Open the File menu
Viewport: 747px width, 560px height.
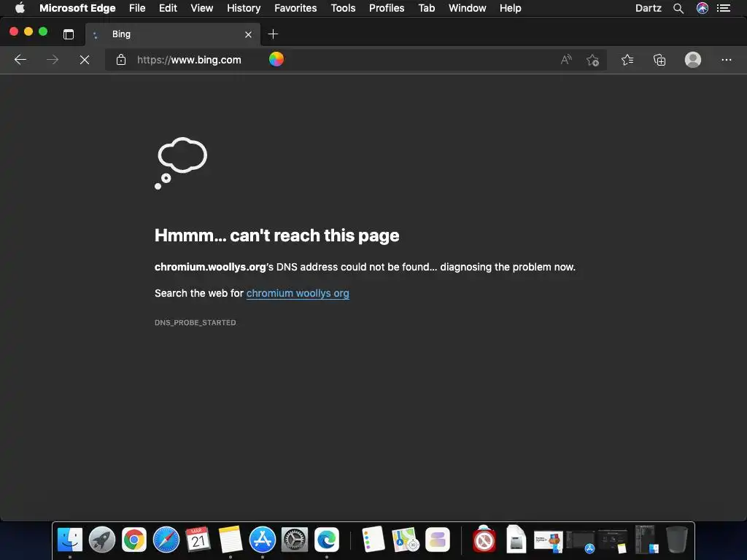137,8
